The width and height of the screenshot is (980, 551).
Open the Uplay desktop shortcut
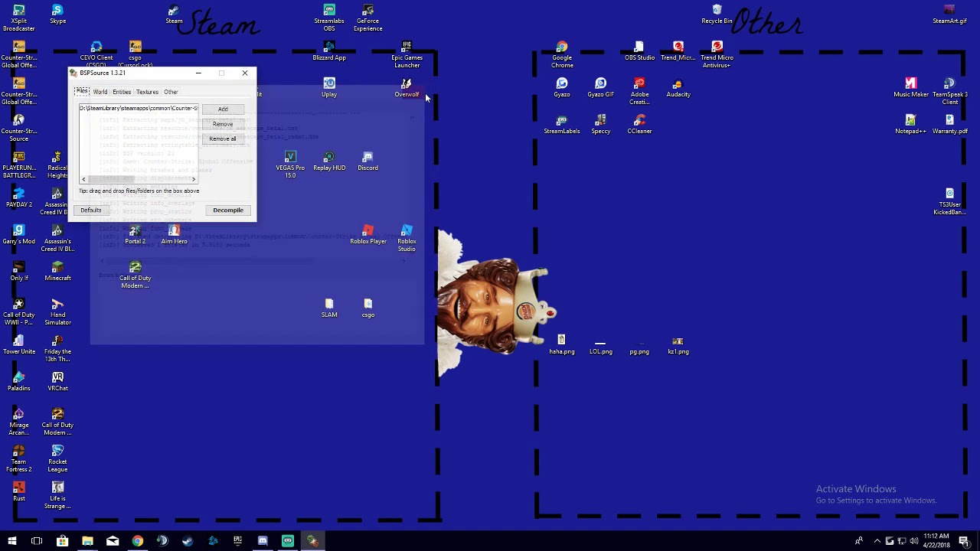point(329,88)
